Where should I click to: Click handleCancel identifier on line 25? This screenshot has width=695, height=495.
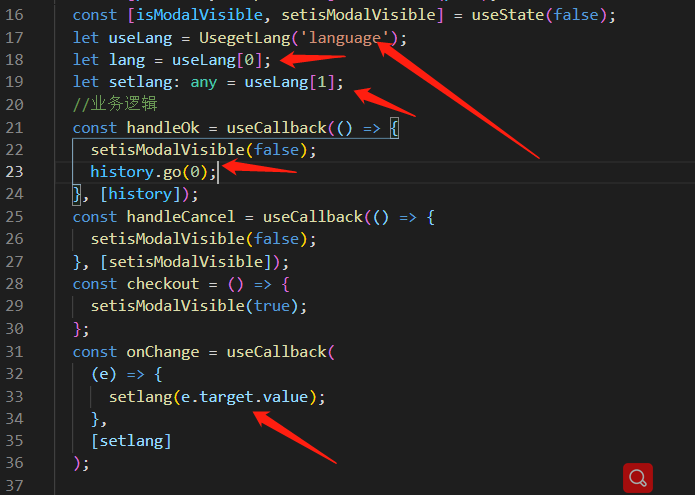(x=181, y=217)
